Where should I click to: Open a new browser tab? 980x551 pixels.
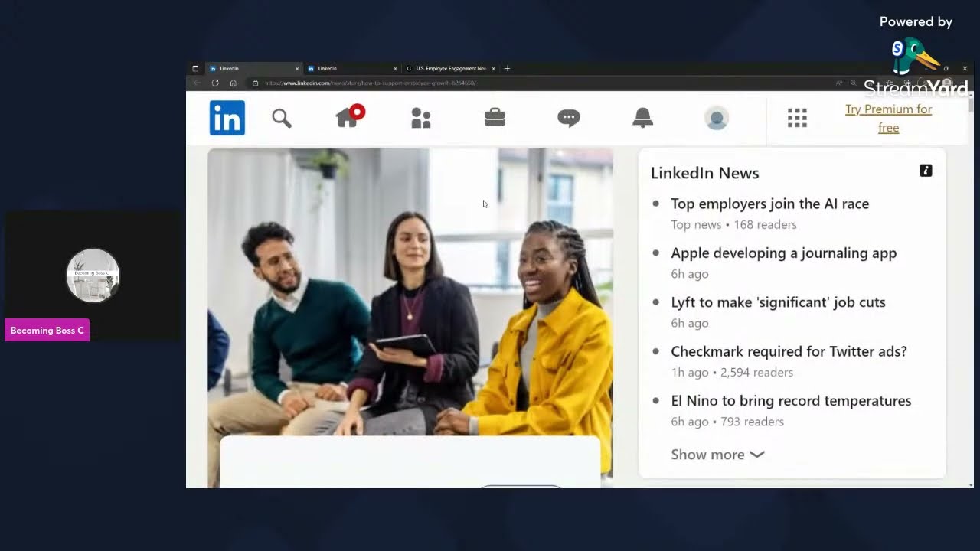[507, 69]
